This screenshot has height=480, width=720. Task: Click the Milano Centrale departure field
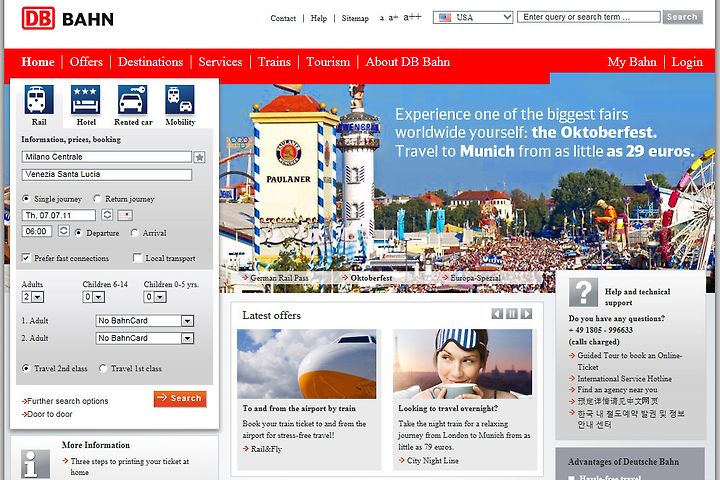(107, 157)
